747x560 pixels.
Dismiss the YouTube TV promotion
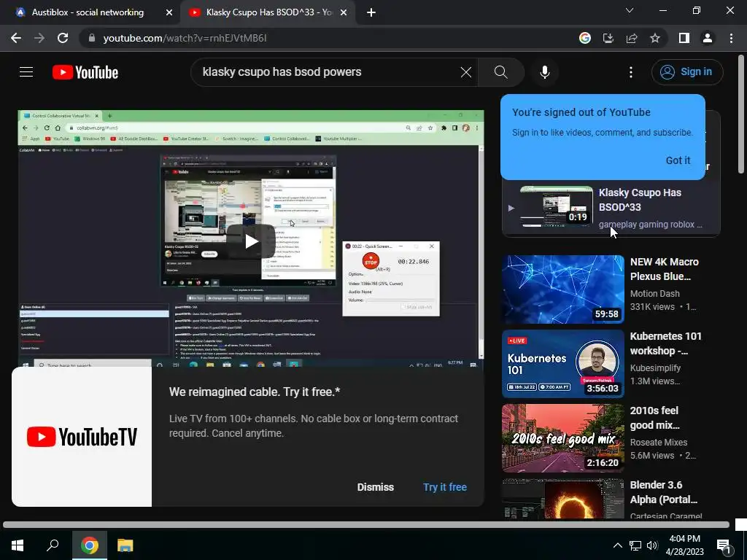click(376, 487)
